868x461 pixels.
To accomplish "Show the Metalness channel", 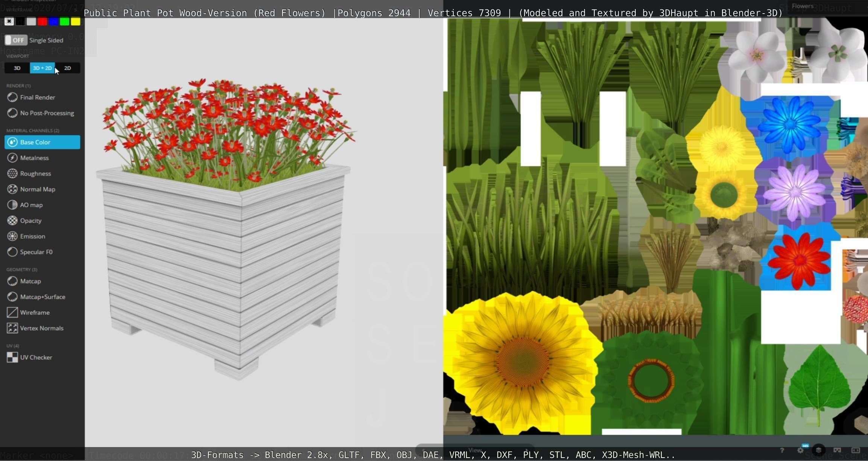I will pos(42,158).
